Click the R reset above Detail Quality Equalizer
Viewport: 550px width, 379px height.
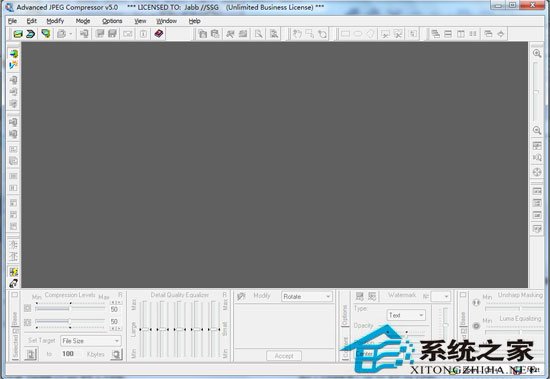(x=224, y=295)
